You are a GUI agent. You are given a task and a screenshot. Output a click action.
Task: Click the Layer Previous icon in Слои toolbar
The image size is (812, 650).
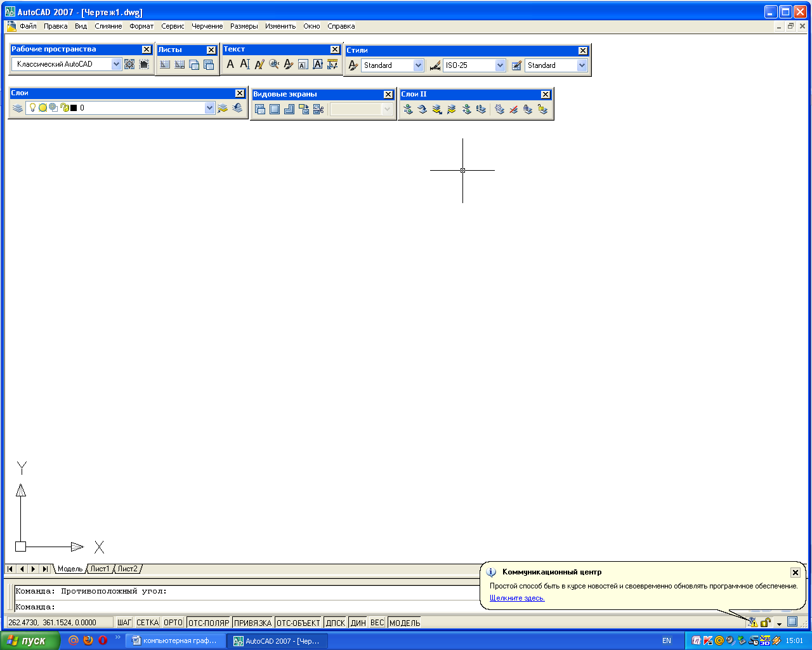pos(237,108)
